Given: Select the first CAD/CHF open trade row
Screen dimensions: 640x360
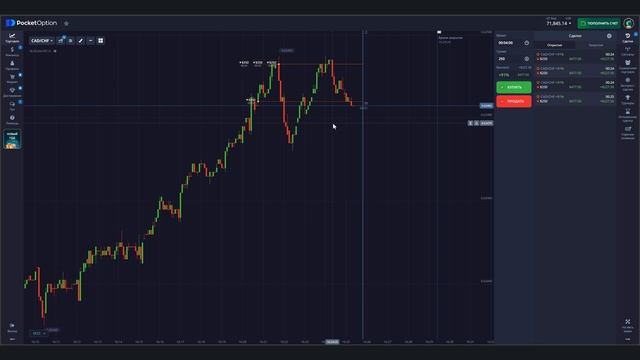Looking at the screenshot, I should point(575,57).
